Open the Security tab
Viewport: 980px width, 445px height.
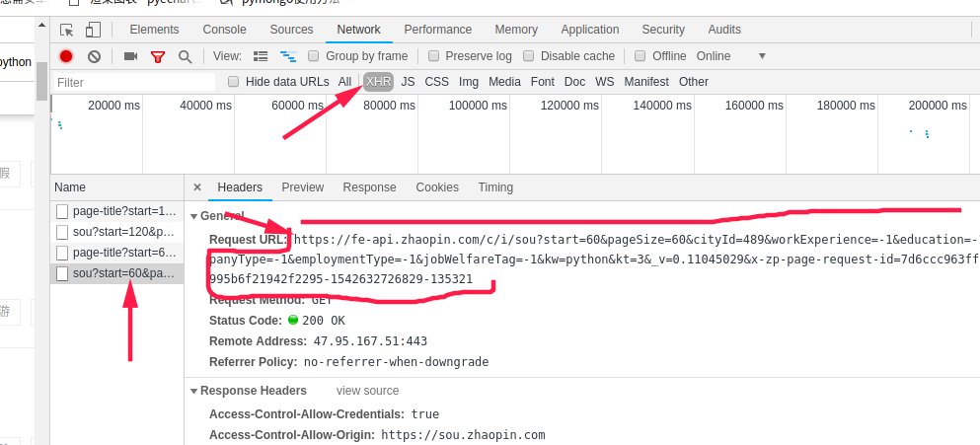click(663, 30)
